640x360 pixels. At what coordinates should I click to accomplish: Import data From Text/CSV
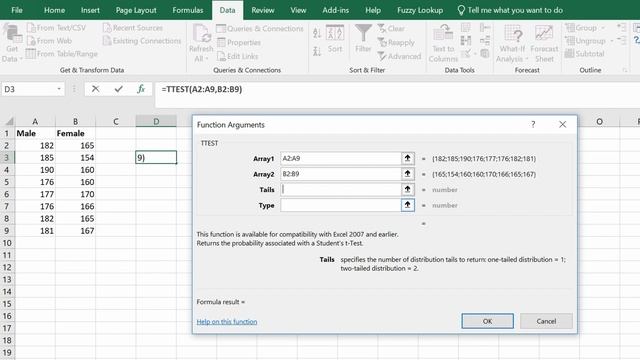coord(56,28)
